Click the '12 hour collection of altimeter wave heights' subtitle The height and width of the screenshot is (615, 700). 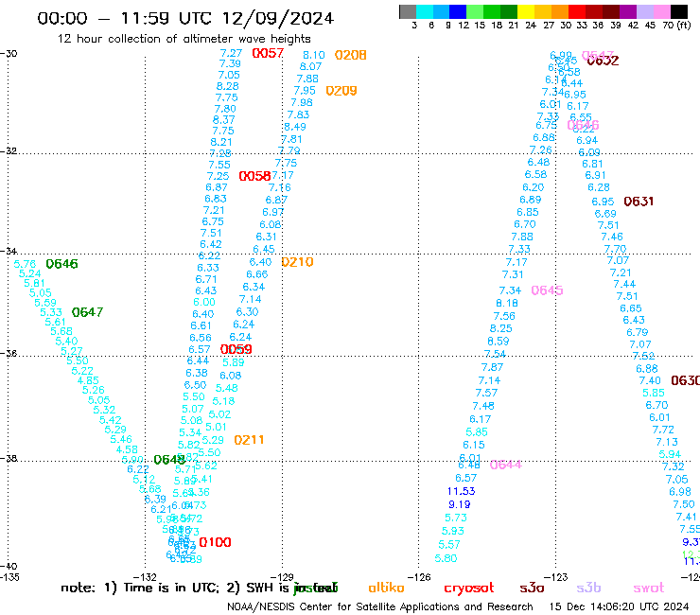click(184, 39)
